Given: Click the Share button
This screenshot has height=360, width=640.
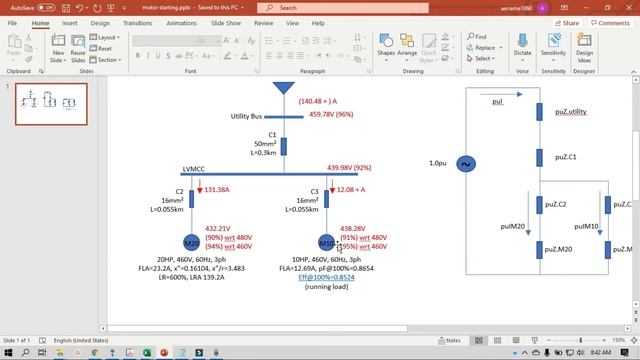Looking at the screenshot, I should click(567, 23).
